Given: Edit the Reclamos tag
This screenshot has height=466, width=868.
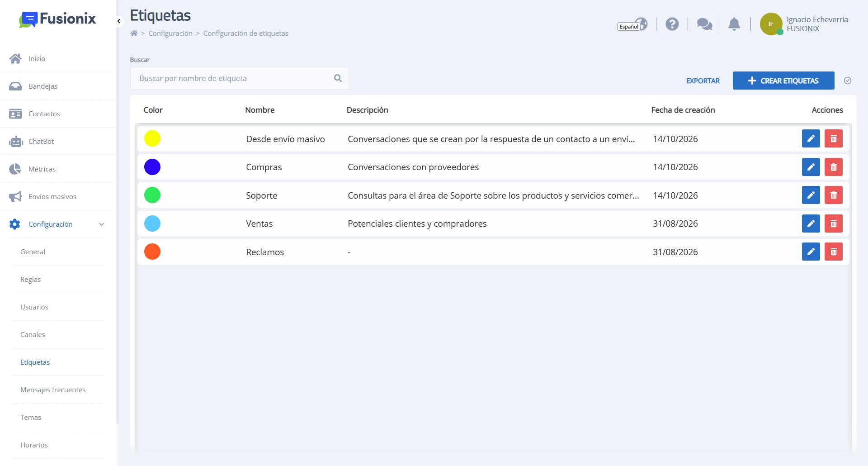Looking at the screenshot, I should point(811,252).
